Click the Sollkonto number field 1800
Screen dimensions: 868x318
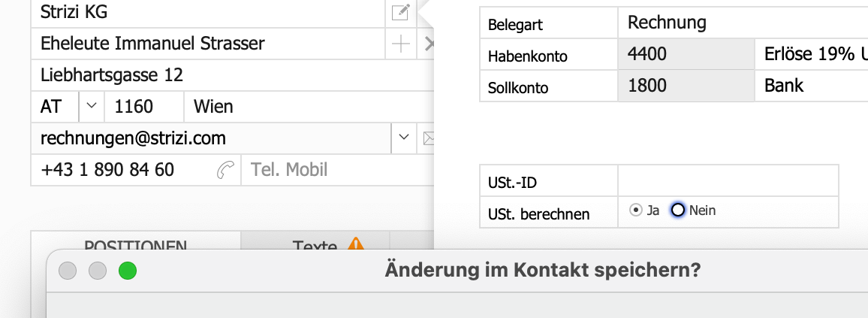click(685, 86)
